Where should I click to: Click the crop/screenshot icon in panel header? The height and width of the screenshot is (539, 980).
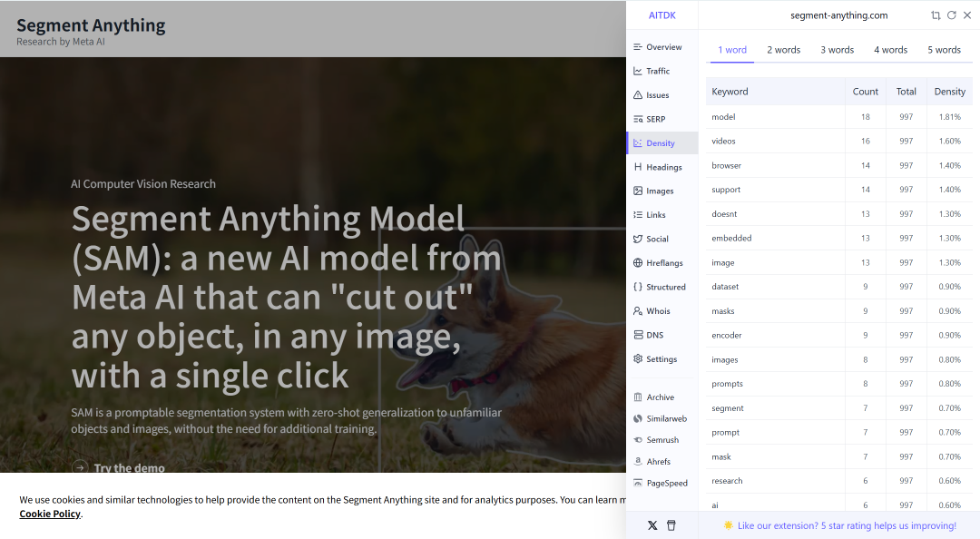coord(936,15)
